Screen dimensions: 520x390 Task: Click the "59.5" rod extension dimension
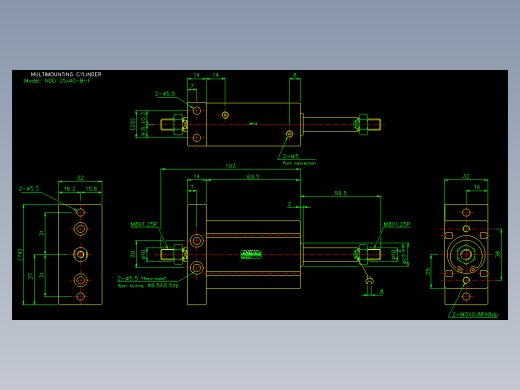point(340,193)
